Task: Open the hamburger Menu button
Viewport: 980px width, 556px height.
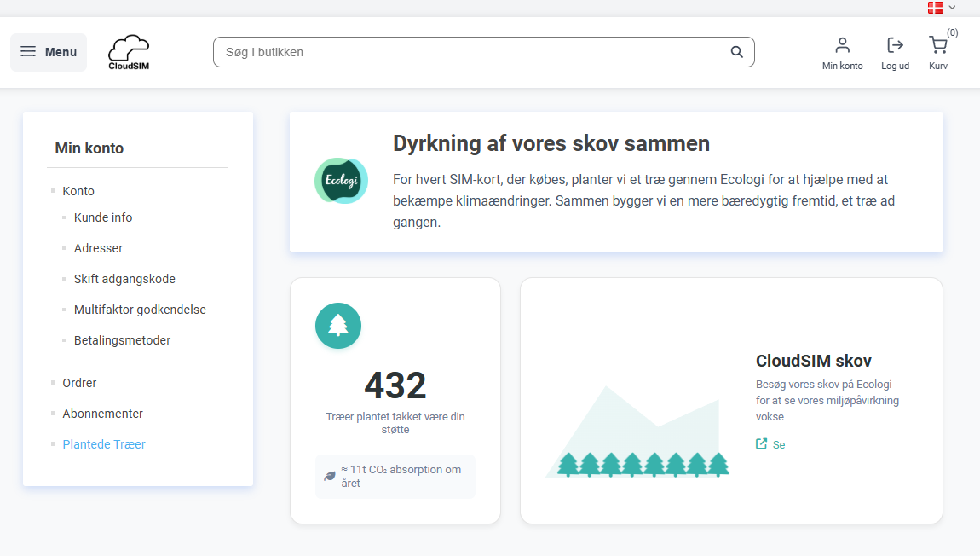Action: 48,52
